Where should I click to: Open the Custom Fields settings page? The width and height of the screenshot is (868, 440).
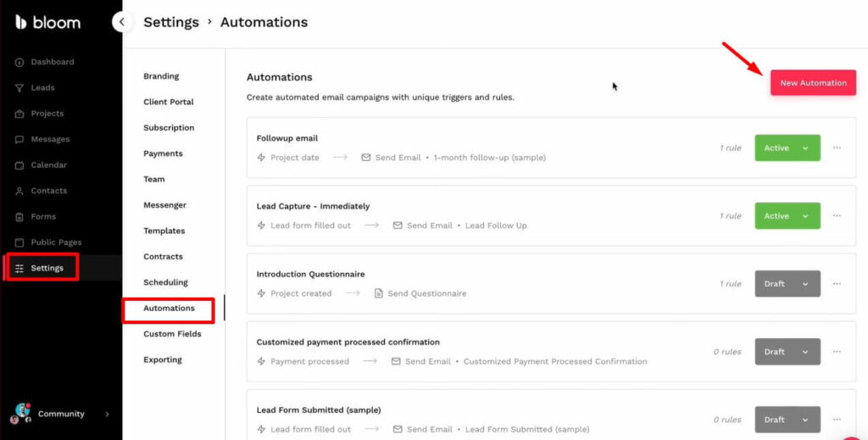tap(172, 334)
